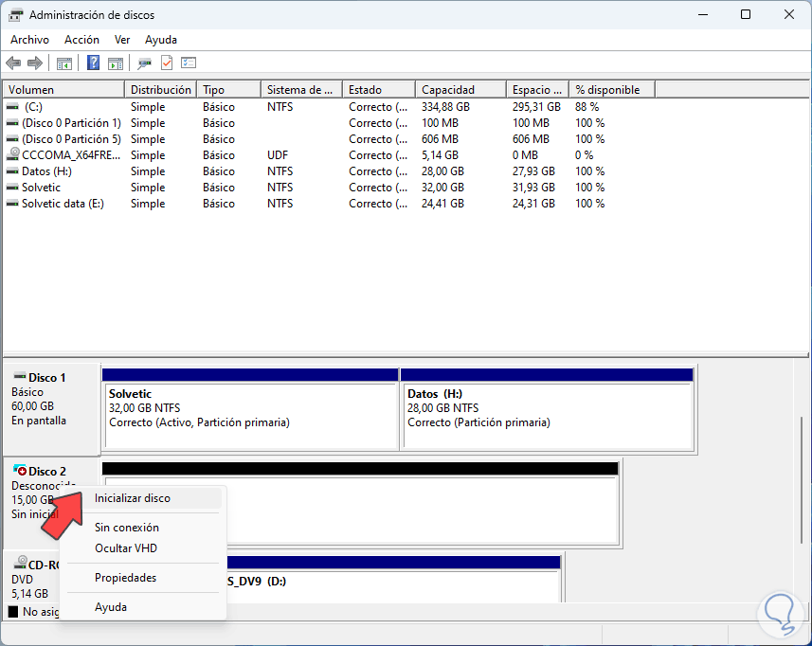
Task: Click the Back arrow toolbar icon
Action: [x=13, y=63]
